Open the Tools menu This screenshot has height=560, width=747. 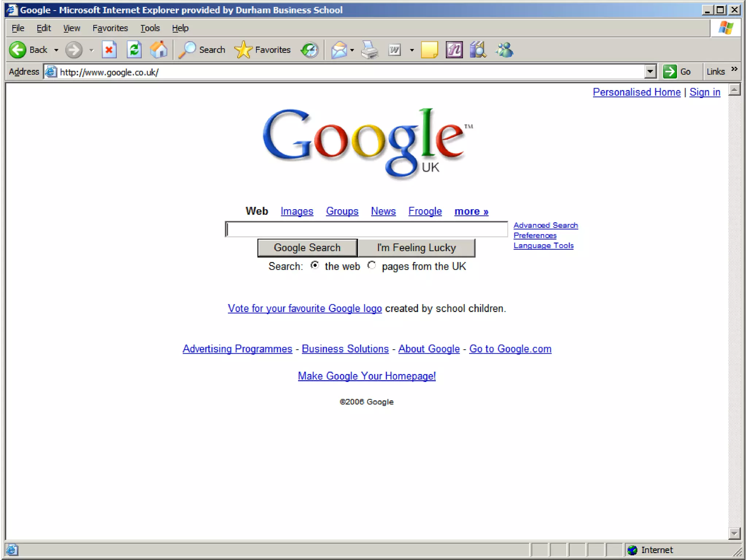(150, 28)
